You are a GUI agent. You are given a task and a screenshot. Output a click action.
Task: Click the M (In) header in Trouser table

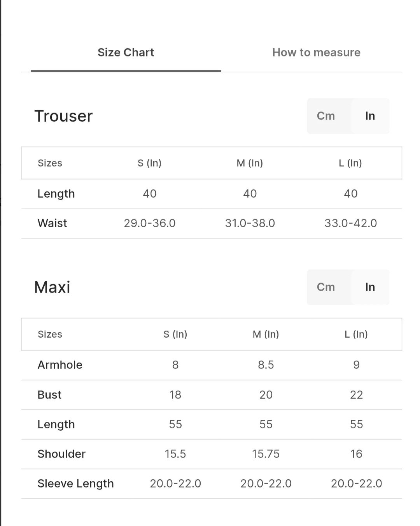tap(250, 163)
